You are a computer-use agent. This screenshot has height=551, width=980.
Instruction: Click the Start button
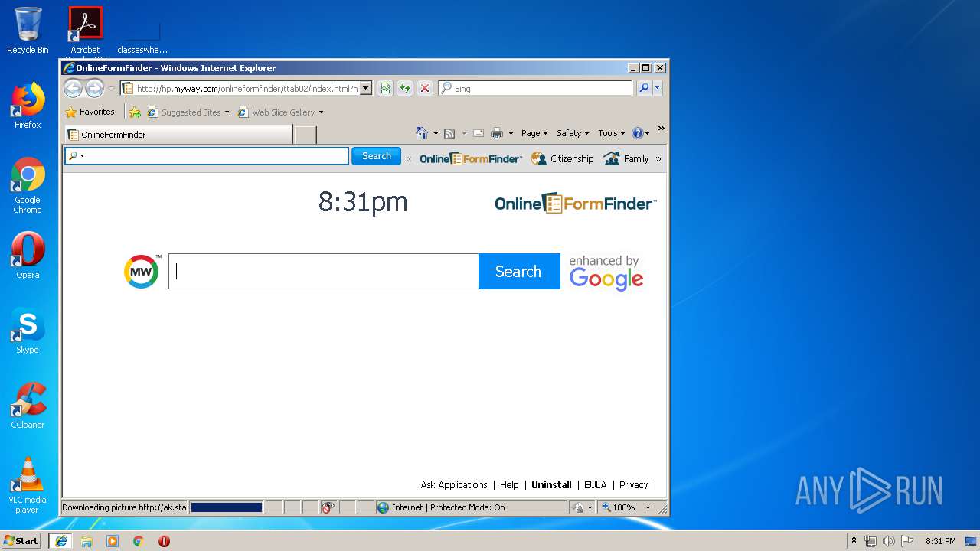(x=21, y=541)
